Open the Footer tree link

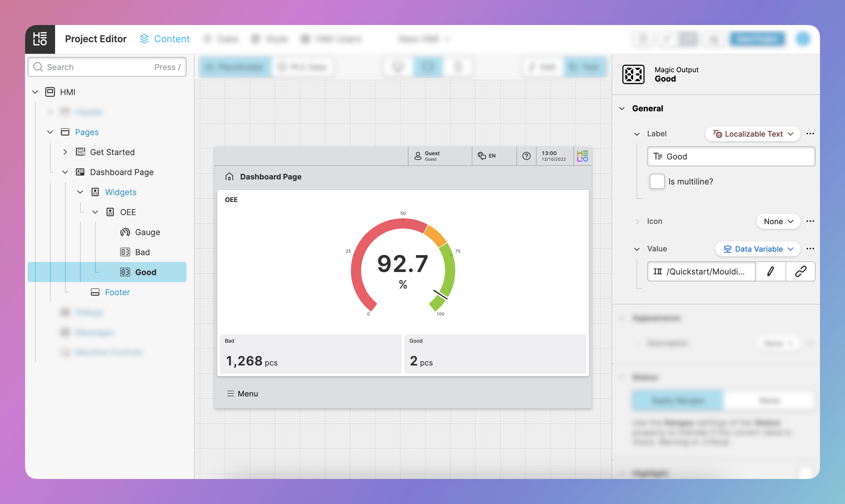117,292
